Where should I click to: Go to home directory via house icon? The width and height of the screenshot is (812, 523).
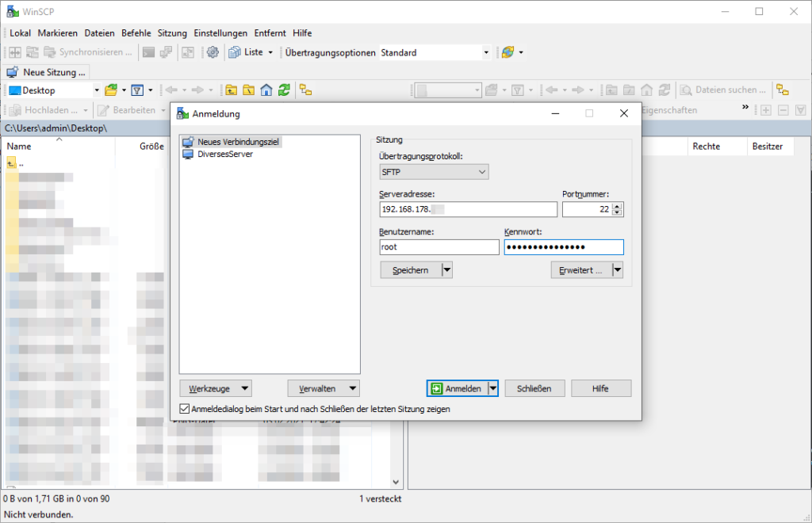click(x=266, y=90)
